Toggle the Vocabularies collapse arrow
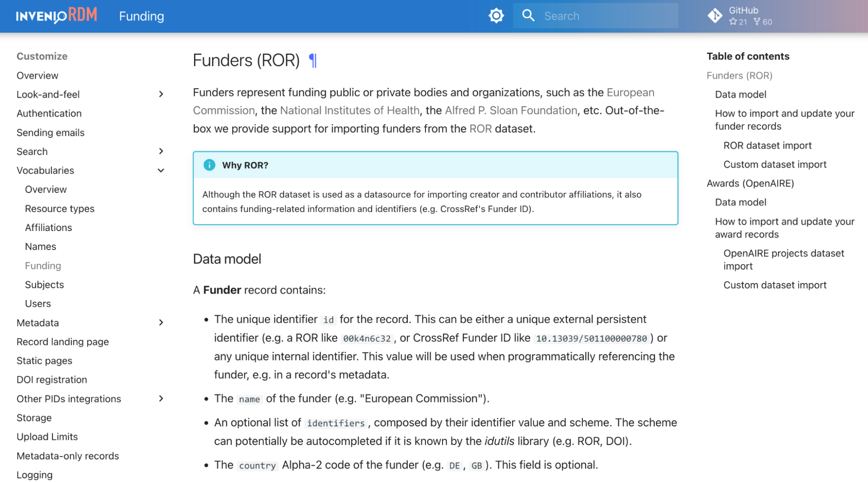 click(161, 170)
